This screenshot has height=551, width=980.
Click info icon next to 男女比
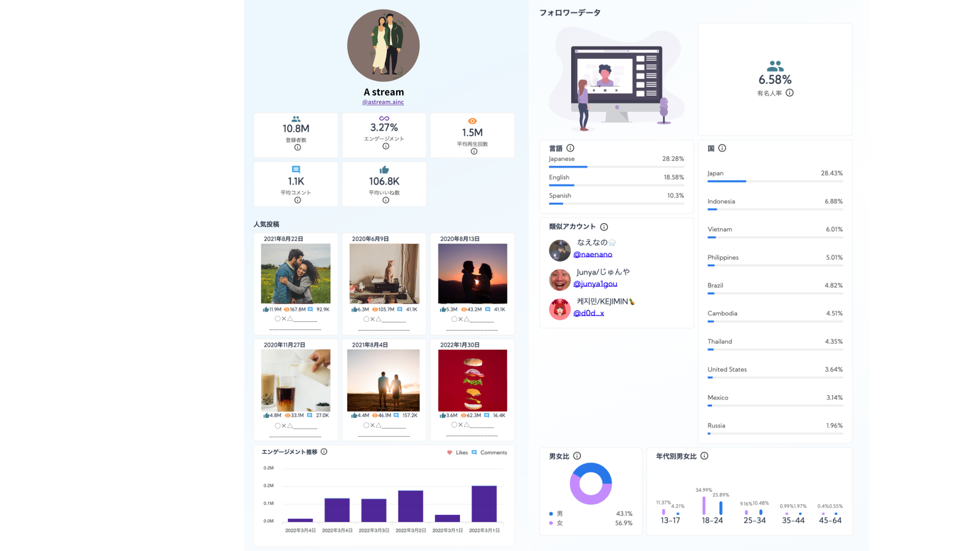[577, 456]
